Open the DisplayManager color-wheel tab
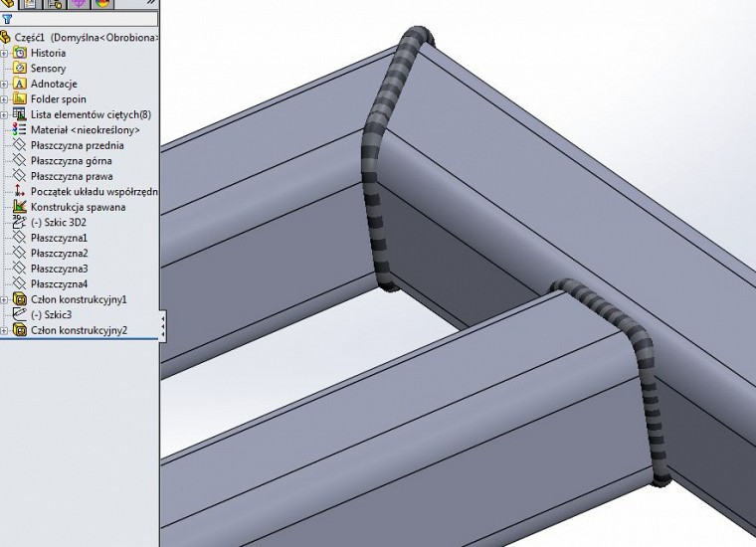756x547 pixels. tap(101, 4)
